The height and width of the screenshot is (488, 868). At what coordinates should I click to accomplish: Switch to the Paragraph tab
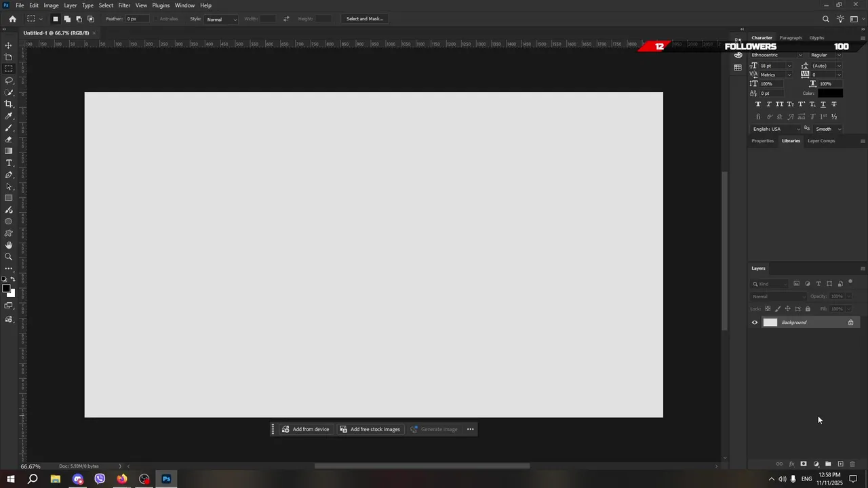pos(791,38)
